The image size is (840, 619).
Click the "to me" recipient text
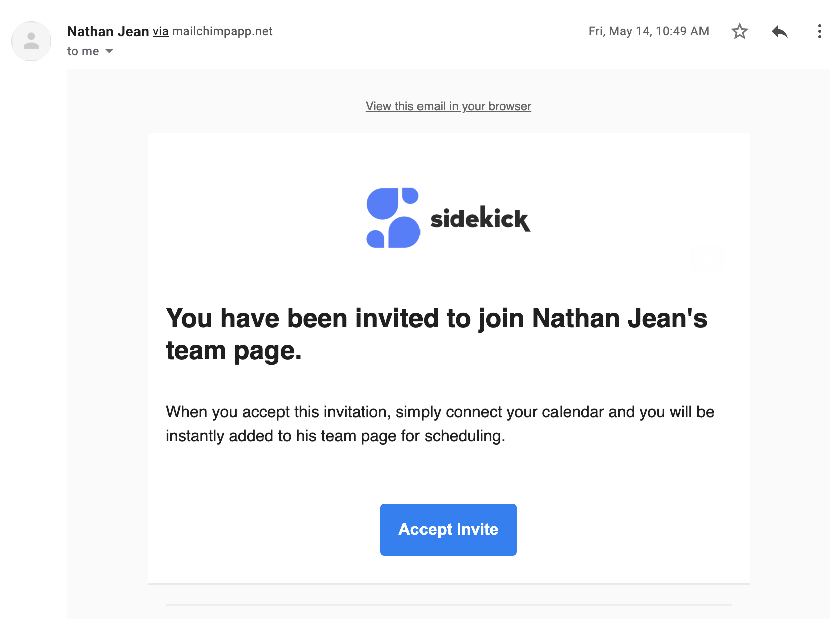(83, 51)
